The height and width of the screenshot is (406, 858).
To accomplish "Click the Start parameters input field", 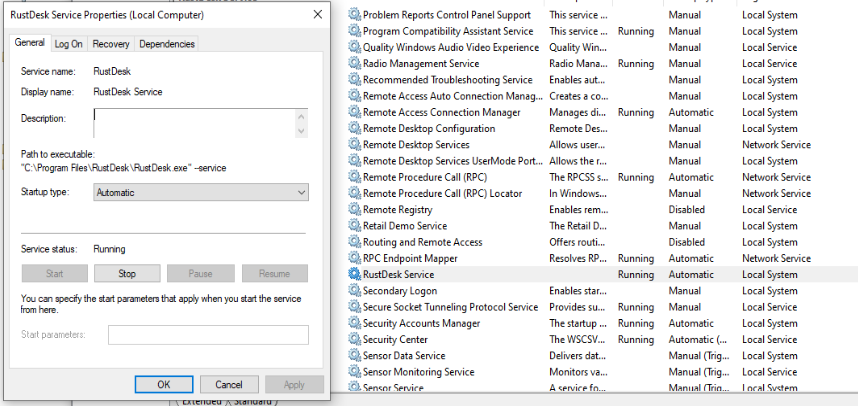I will [x=208, y=335].
